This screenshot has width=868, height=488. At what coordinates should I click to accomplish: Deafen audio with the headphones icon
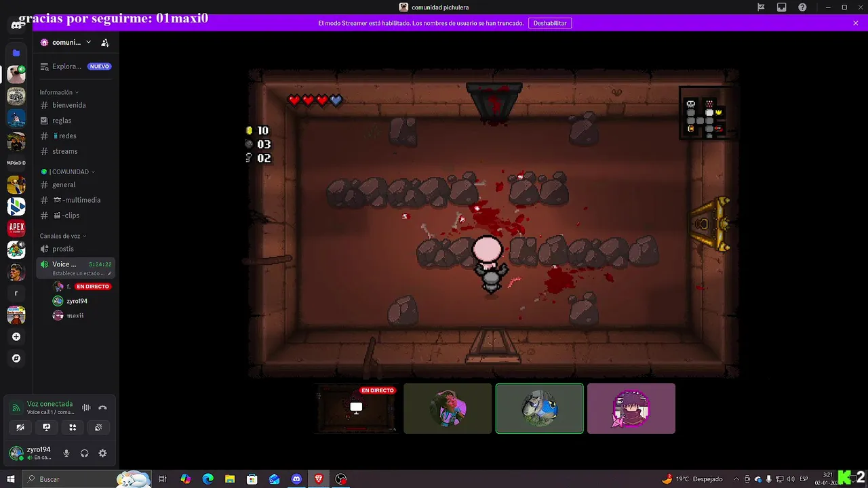coord(84,453)
